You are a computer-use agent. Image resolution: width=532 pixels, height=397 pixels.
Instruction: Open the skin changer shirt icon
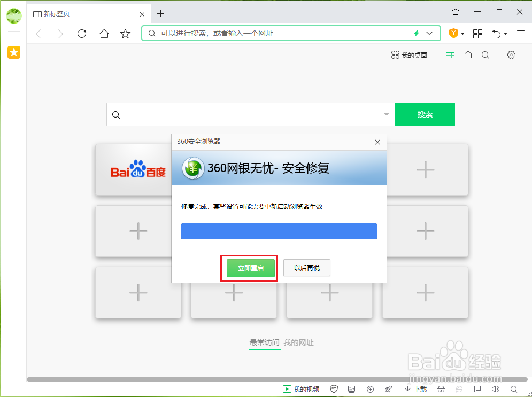(x=456, y=12)
